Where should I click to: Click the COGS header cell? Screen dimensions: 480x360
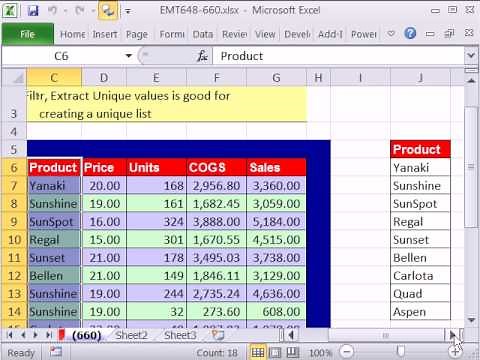click(216, 167)
